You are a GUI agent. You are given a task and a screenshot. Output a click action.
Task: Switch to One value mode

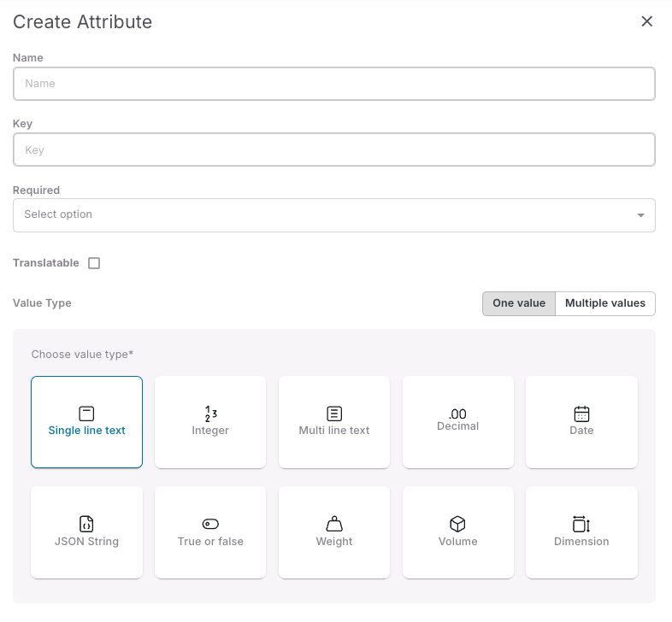pos(518,303)
